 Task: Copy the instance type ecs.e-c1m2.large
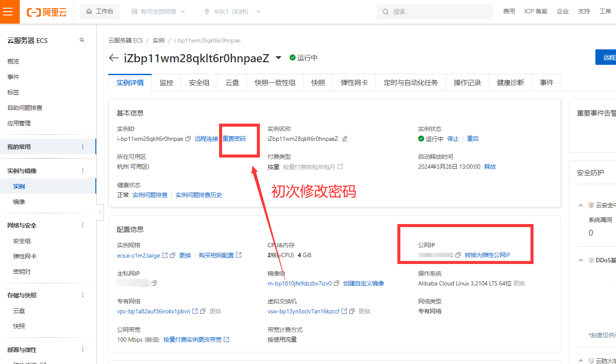(172, 255)
